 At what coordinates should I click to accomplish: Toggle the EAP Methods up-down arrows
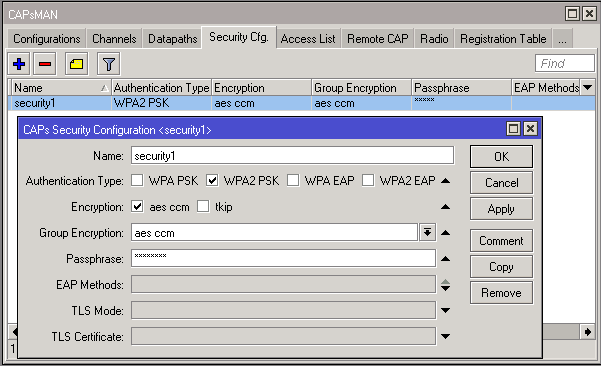(445, 285)
